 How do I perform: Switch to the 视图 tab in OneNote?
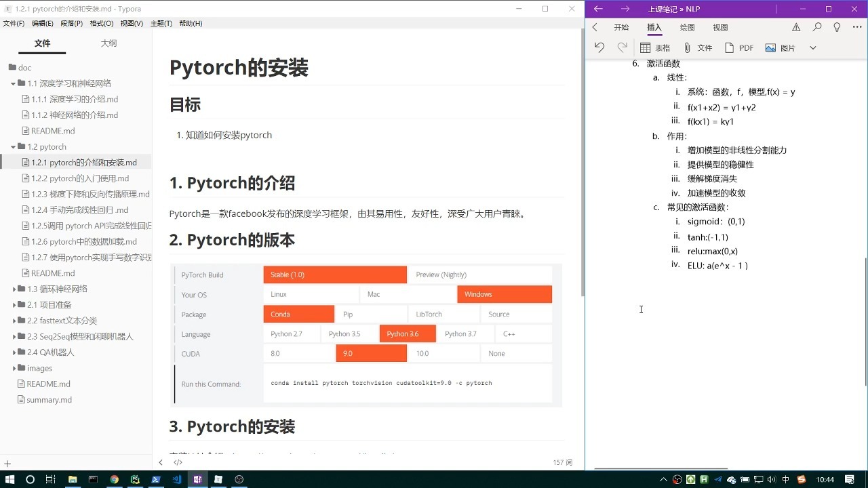click(x=720, y=28)
